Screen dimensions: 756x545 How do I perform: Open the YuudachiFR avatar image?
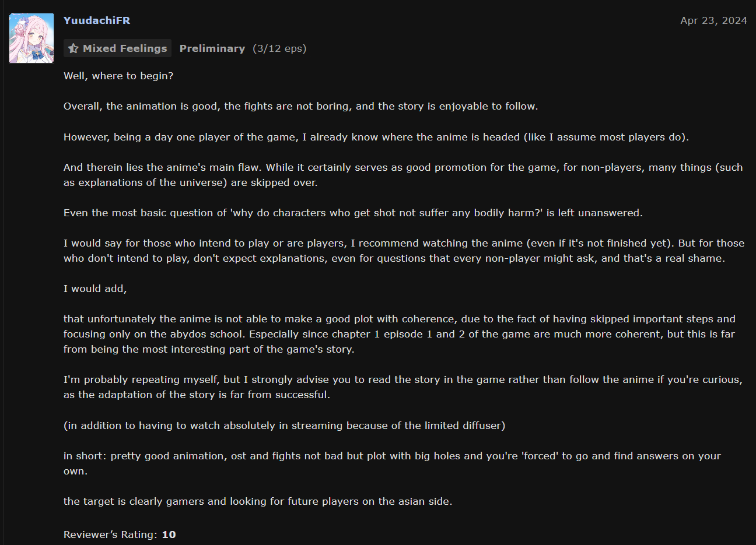tap(32, 38)
